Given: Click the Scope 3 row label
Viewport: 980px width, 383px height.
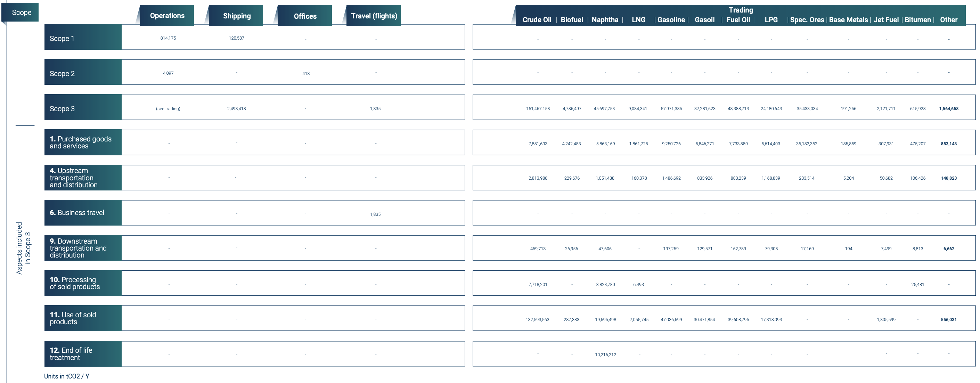Looking at the screenshot, I should [x=62, y=109].
